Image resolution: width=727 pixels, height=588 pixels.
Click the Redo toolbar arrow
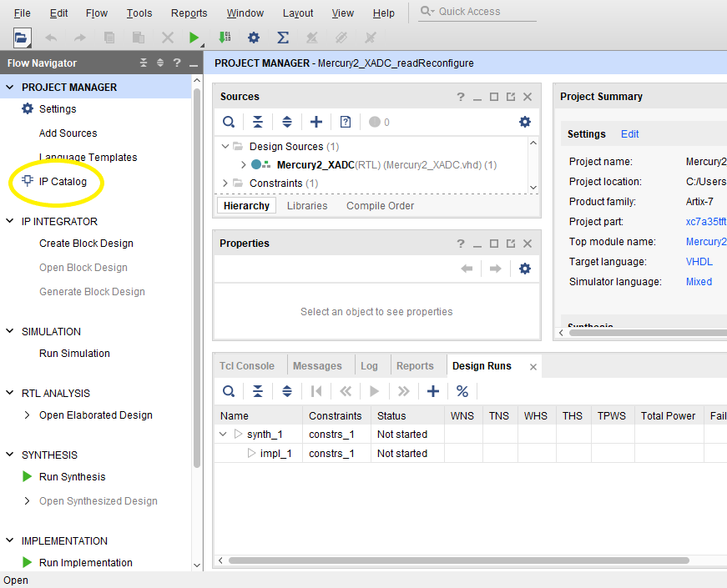click(80, 38)
